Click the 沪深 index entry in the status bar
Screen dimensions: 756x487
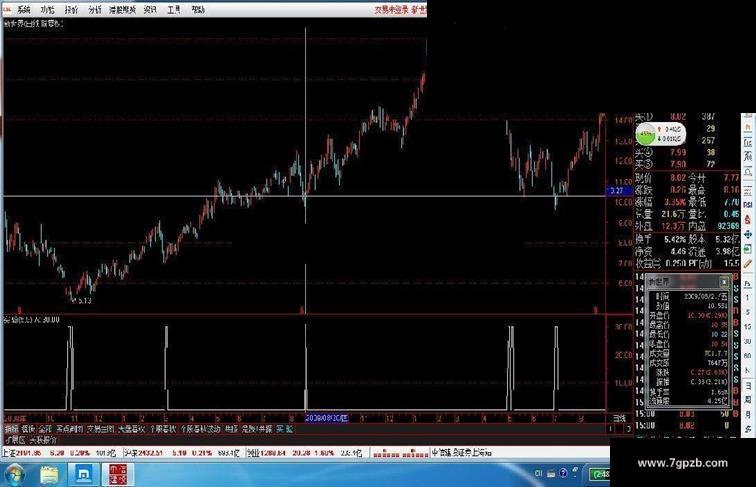point(182,453)
